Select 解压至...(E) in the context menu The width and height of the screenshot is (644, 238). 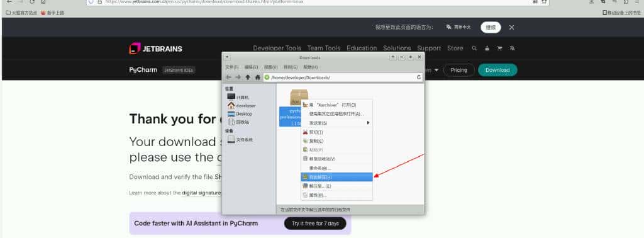coord(337,186)
